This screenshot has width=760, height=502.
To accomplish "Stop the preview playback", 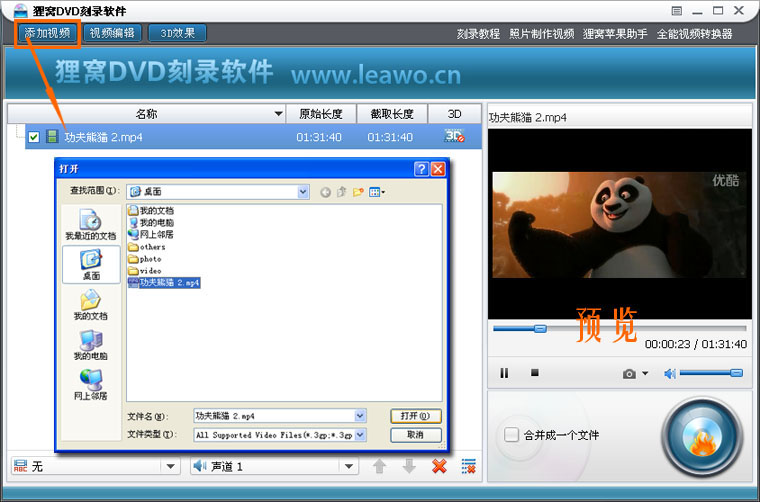I will click(535, 373).
